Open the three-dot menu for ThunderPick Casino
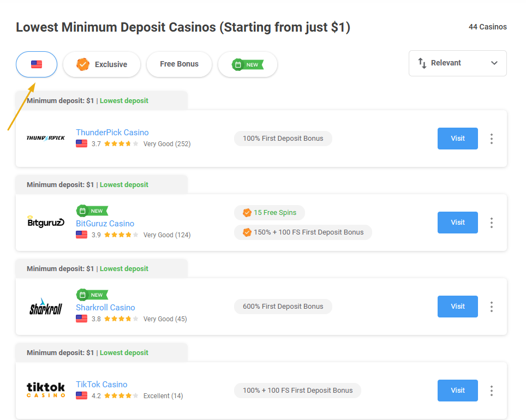Viewport: 526px width, 420px height. click(x=492, y=139)
